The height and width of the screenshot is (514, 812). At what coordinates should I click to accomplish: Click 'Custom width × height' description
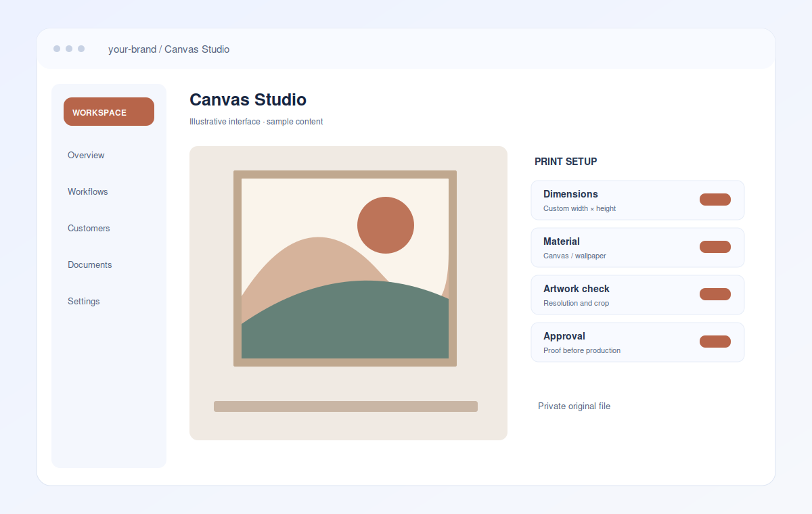pos(579,208)
